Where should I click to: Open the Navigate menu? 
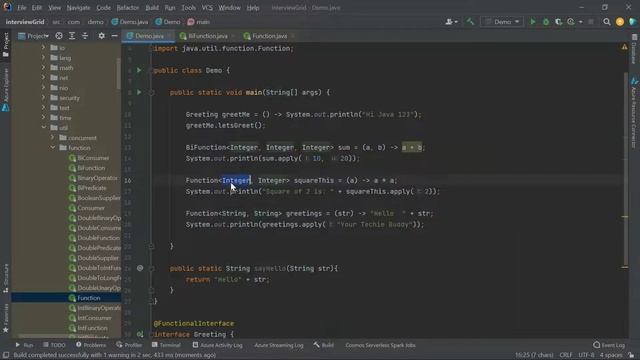click(78, 7)
